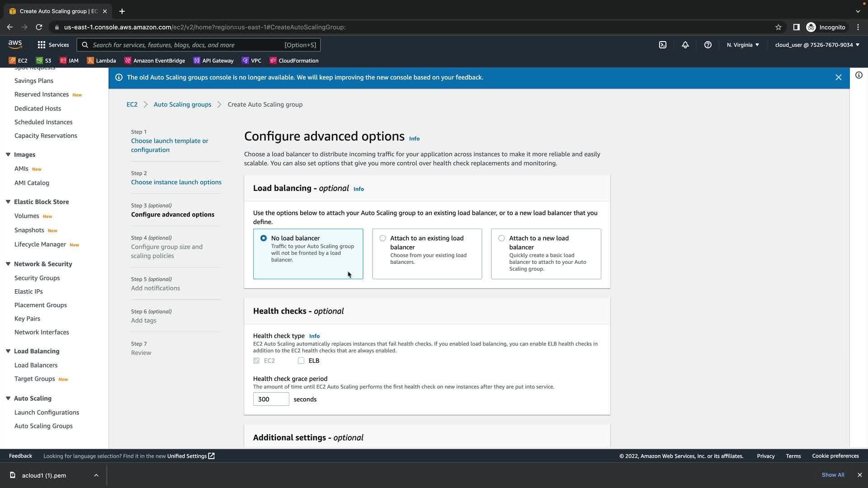Image resolution: width=868 pixels, height=488 pixels.
Task: Collapse the Network & Security section
Action: 8,264
